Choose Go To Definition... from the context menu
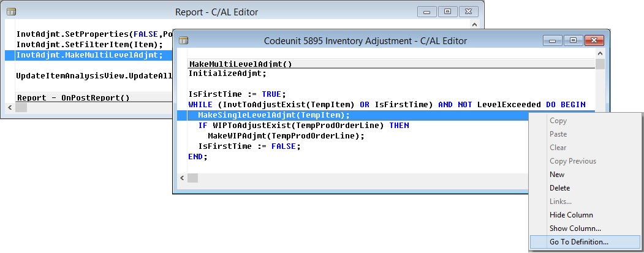This screenshot has width=644, height=253. tap(578, 242)
